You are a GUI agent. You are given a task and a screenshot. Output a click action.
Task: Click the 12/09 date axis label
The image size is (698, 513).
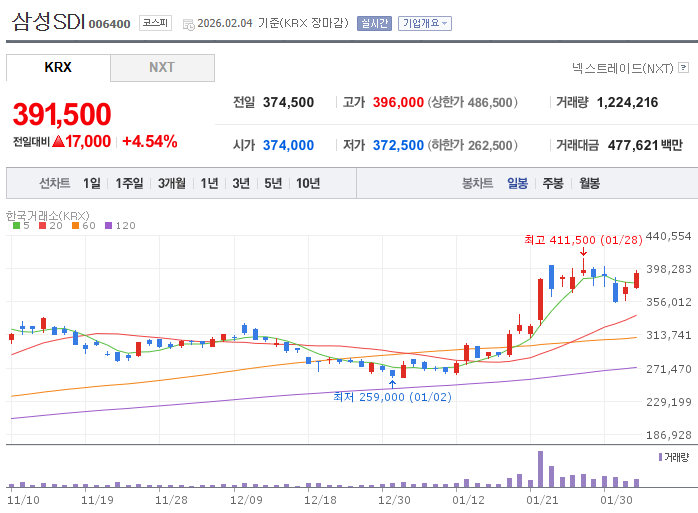coord(246,500)
